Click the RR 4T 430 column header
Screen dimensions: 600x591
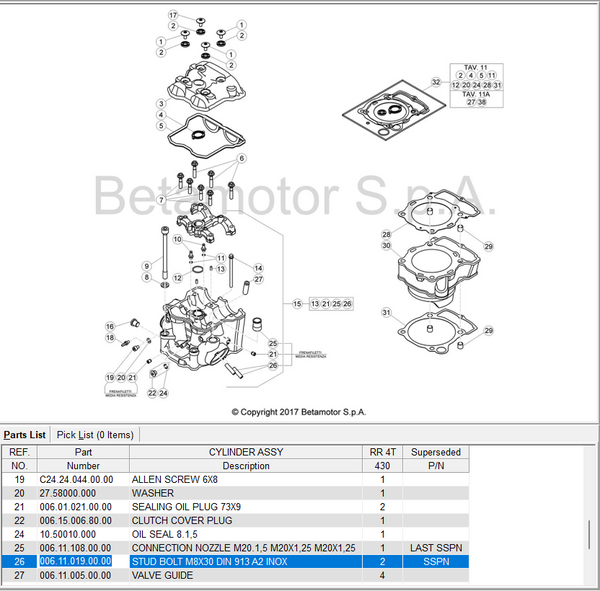tap(382, 459)
